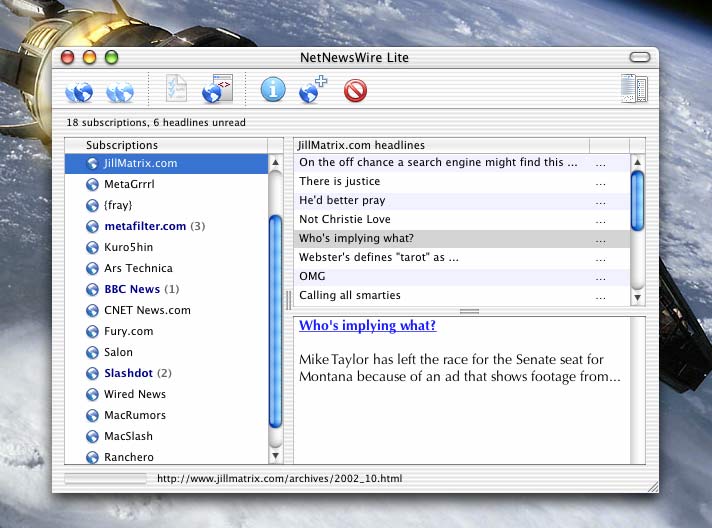Click the globe with plus subscribe icon
Screen dimensions: 712x528
coord(313,89)
